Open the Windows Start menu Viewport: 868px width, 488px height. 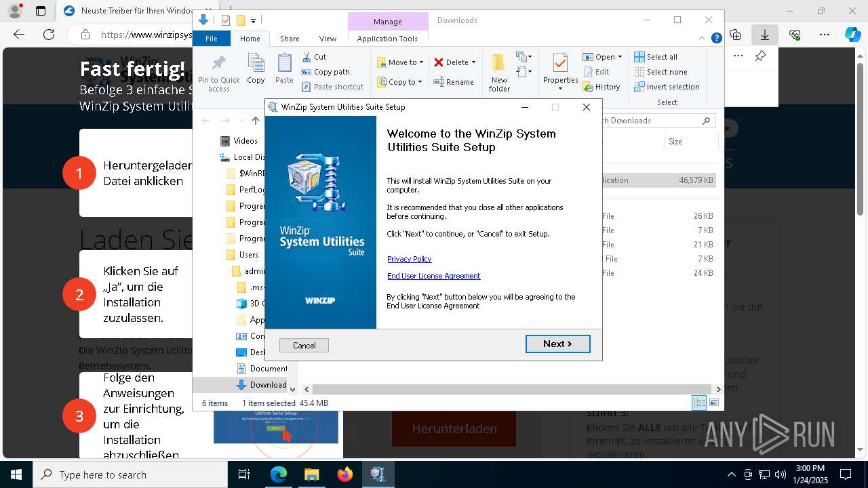point(16,474)
